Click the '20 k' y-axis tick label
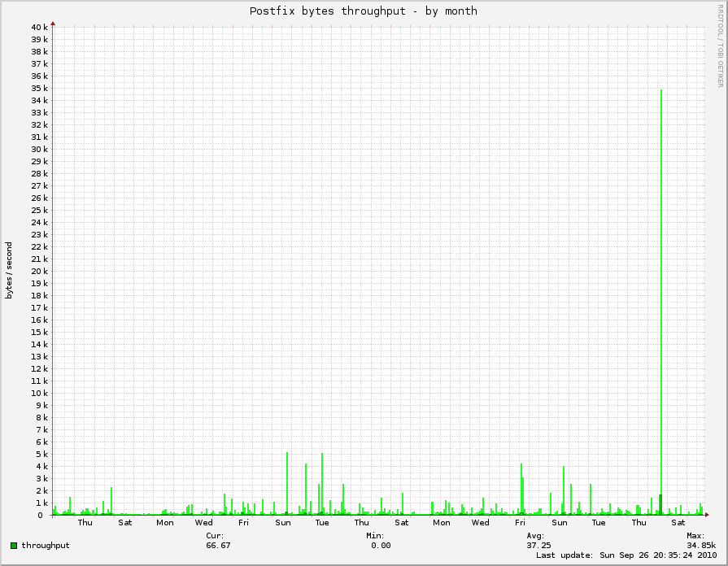The height and width of the screenshot is (566, 728). 39,271
